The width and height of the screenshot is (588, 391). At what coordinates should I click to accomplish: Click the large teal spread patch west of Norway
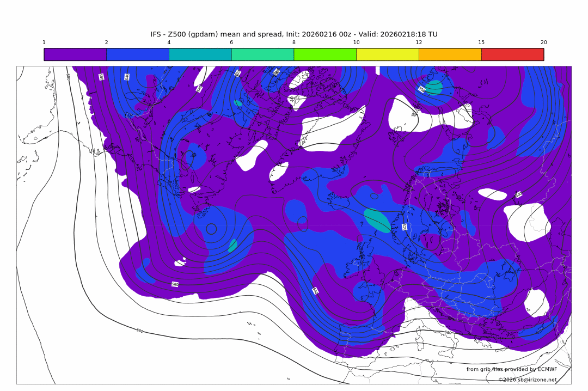pyautogui.click(x=377, y=221)
